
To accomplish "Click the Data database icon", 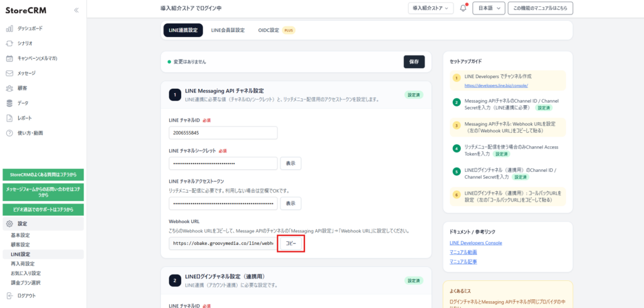I will pyautogui.click(x=9, y=103).
